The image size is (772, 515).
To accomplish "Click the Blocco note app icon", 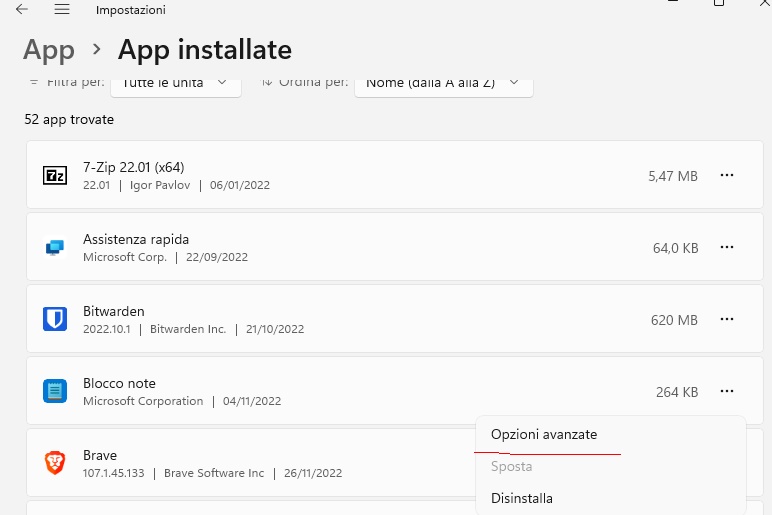I will pyautogui.click(x=55, y=391).
